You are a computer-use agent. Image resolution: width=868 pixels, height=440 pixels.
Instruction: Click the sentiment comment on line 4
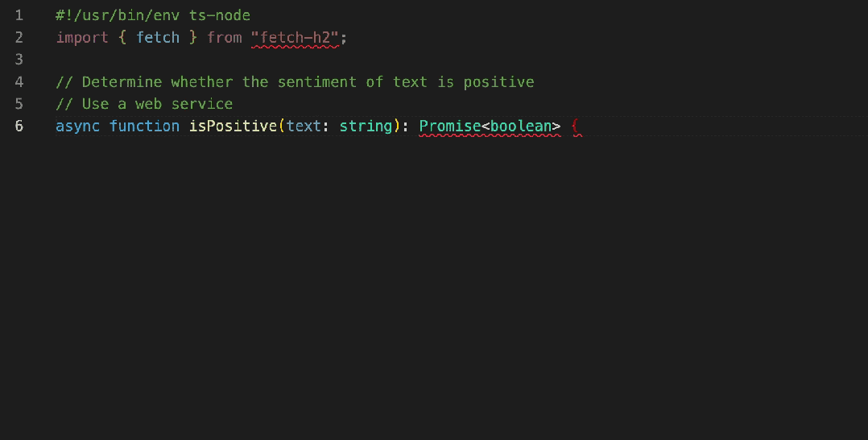tap(295, 81)
